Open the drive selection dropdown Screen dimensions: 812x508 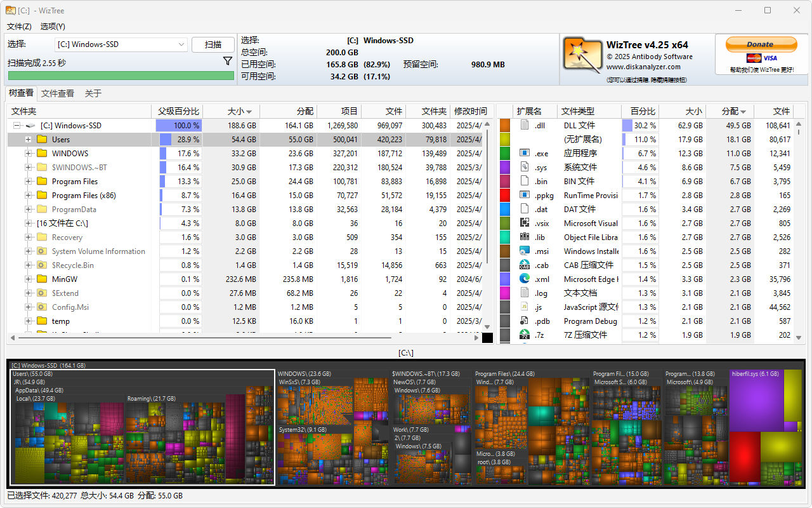coord(181,44)
